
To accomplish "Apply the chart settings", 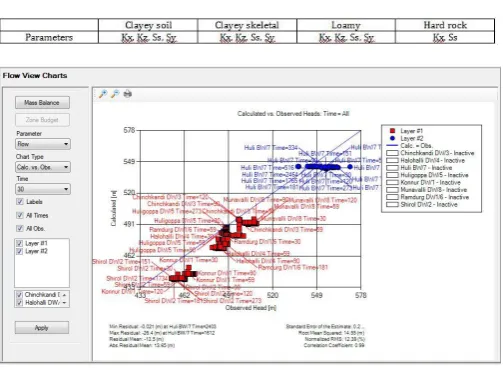I will (x=42, y=328).
